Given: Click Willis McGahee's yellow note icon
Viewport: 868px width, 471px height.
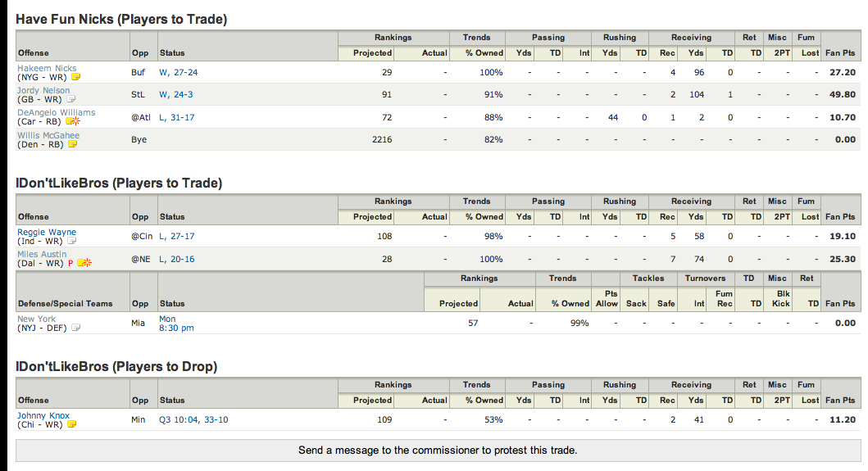Looking at the screenshot, I should click(72, 144).
